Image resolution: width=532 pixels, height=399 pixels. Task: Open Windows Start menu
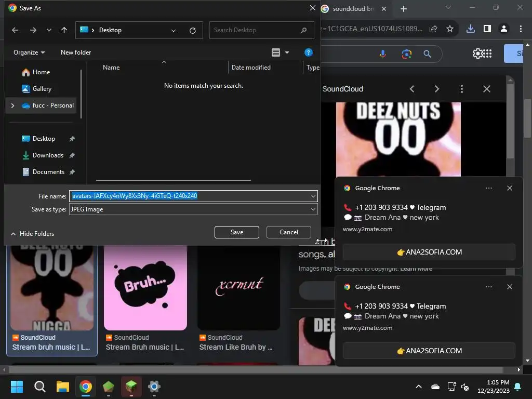tap(17, 387)
